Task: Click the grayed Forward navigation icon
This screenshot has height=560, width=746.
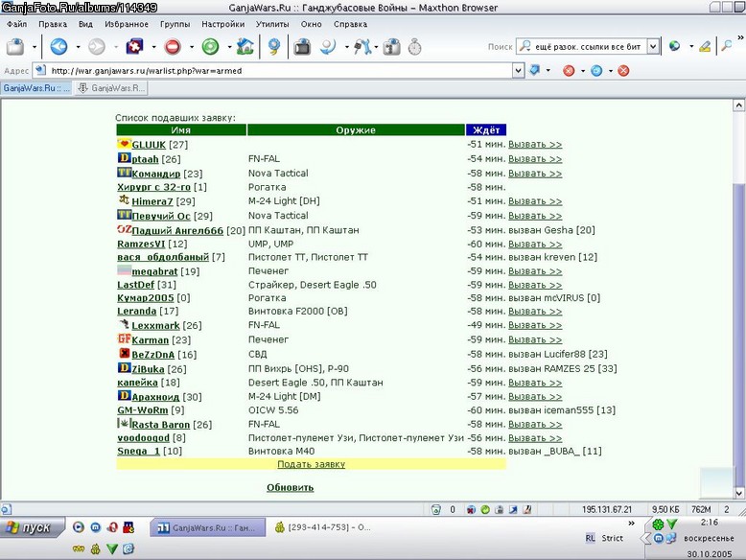Action: [97, 47]
